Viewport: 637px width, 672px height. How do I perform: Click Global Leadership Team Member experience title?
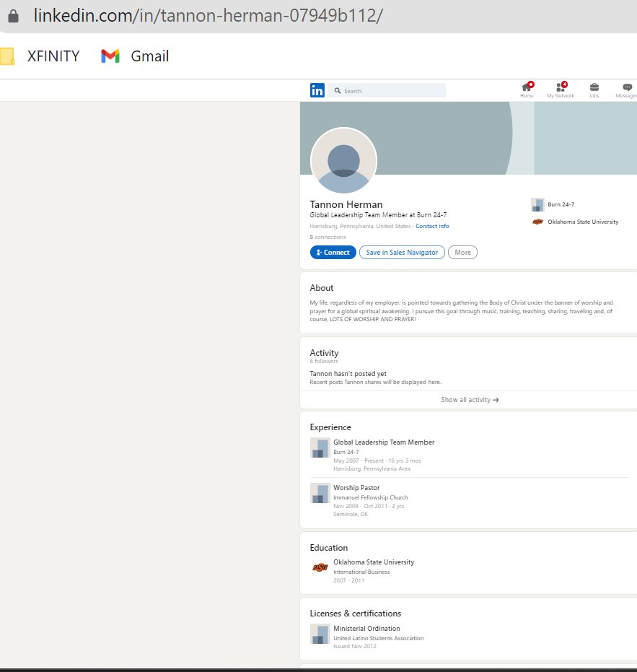[x=384, y=442]
